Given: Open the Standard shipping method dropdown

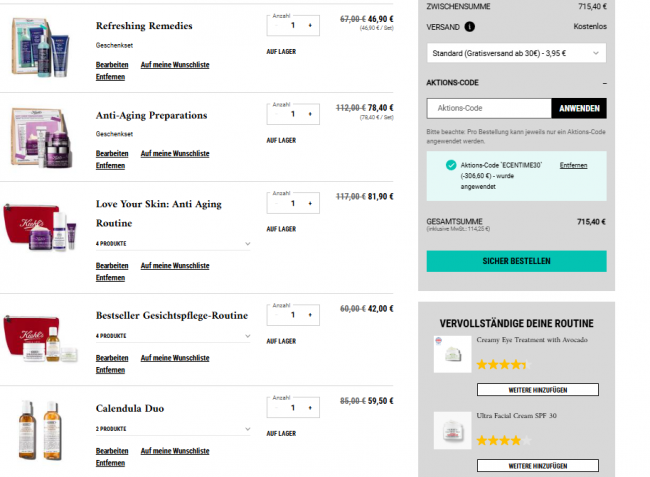Looking at the screenshot, I should pyautogui.click(x=516, y=53).
